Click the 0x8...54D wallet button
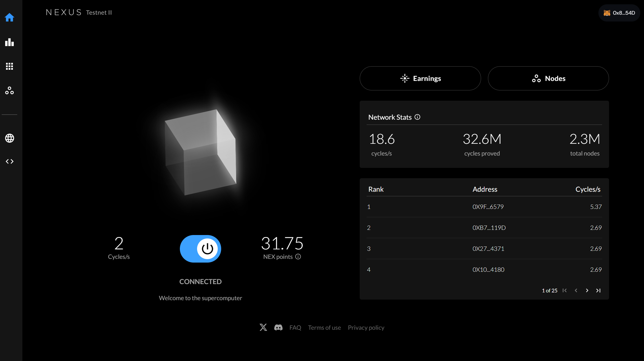Image resolution: width=644 pixels, height=361 pixels. click(619, 13)
